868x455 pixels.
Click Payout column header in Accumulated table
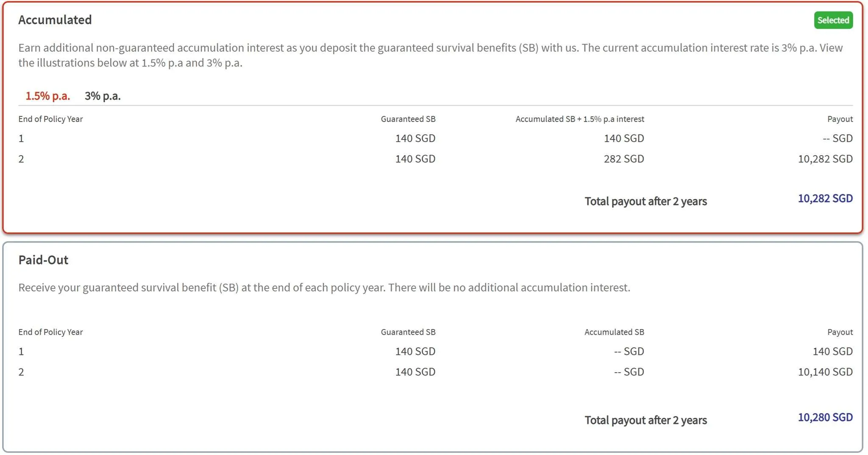(x=840, y=119)
